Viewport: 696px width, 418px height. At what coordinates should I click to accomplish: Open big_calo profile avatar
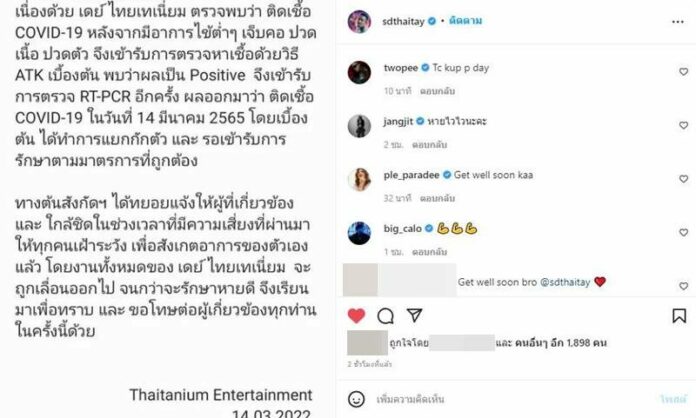point(359,233)
